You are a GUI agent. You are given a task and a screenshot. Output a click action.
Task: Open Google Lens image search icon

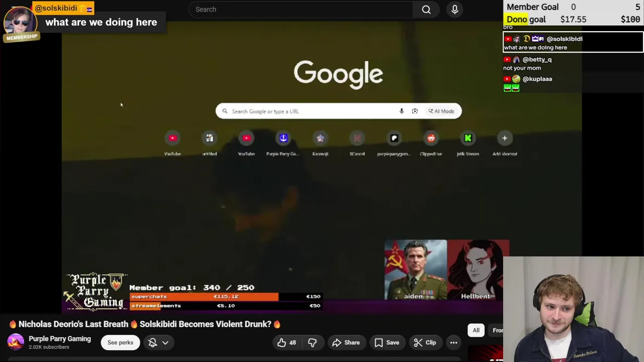415,111
